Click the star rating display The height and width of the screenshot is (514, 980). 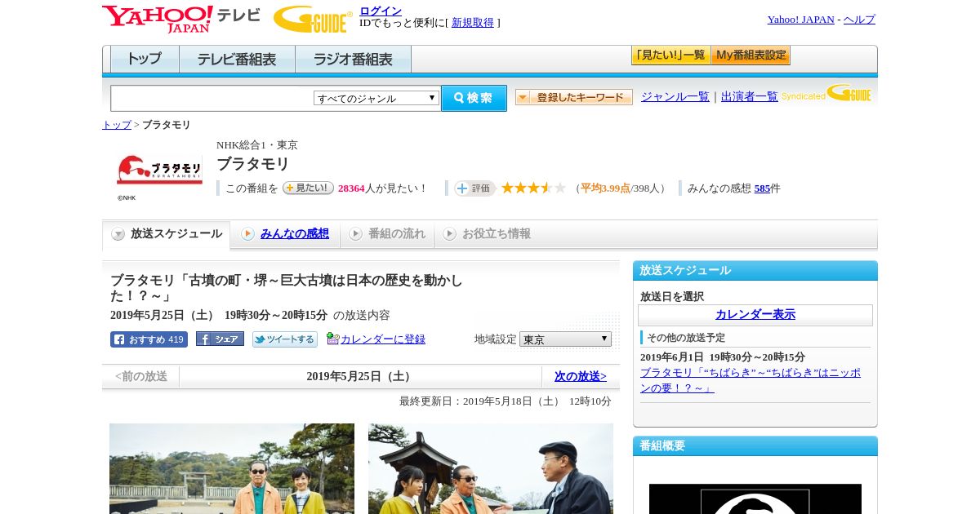pyautogui.click(x=533, y=188)
